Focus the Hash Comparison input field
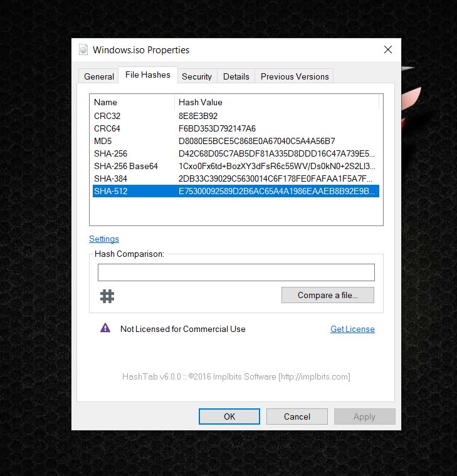457x476 pixels. coord(236,272)
